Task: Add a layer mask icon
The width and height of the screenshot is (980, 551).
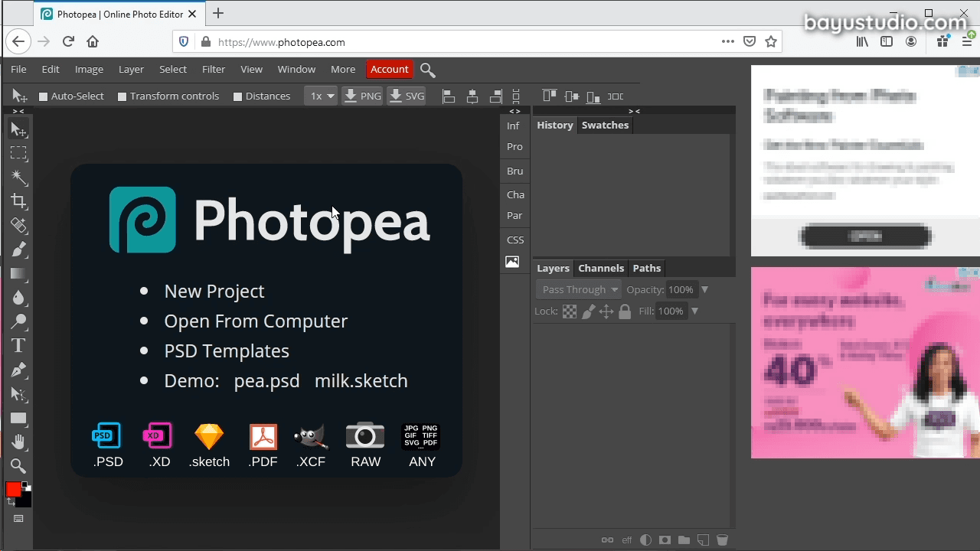Action: pos(665,540)
